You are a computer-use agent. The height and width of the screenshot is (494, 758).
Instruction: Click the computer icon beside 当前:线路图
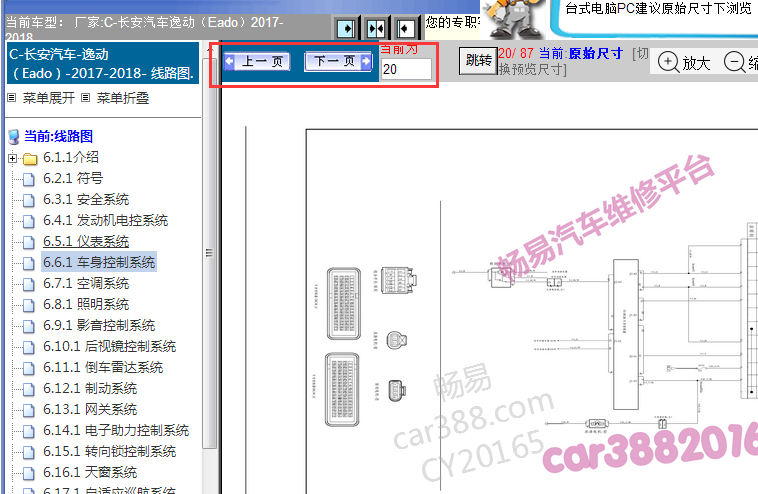click(x=14, y=137)
